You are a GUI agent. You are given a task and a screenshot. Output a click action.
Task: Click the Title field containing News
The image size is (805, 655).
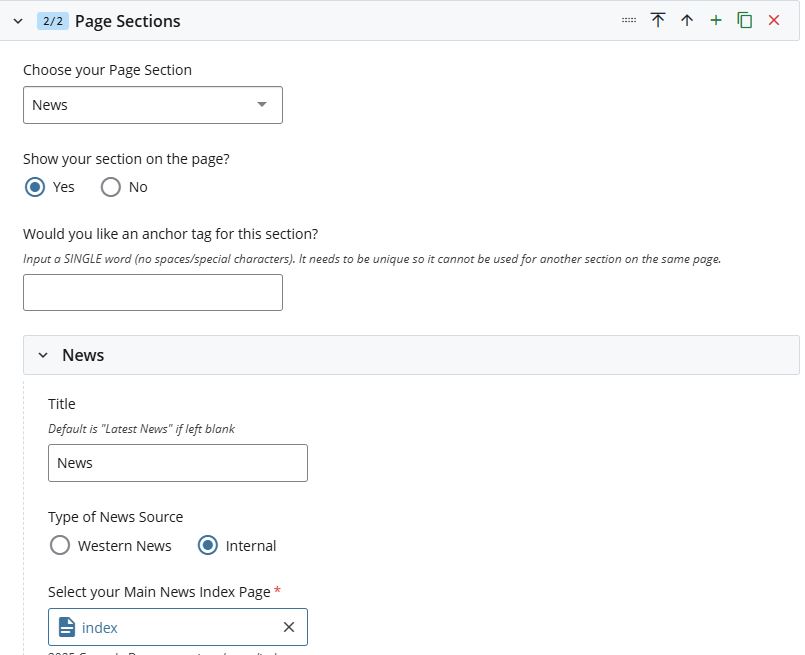[x=178, y=463]
